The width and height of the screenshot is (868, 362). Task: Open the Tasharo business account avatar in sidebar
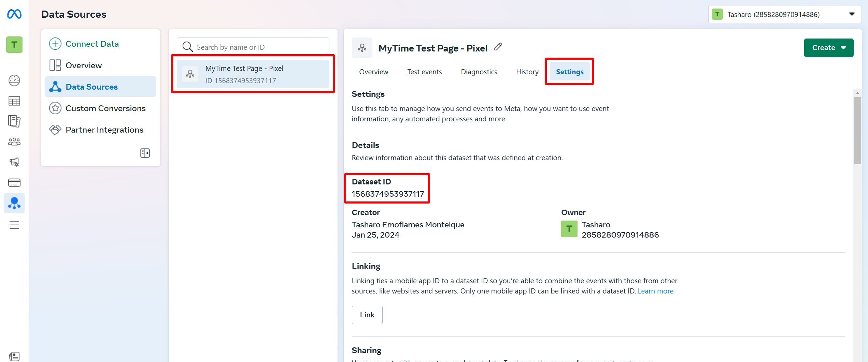(14, 45)
